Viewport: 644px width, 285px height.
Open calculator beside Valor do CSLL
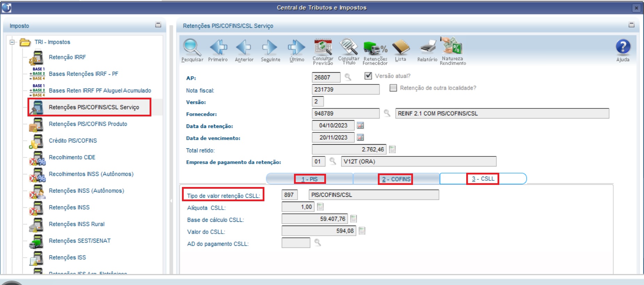click(362, 230)
